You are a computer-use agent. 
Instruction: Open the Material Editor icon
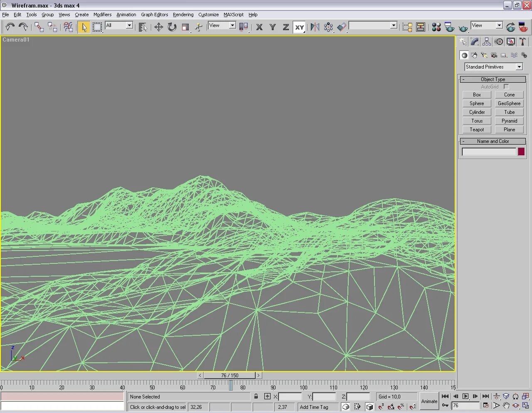436,27
